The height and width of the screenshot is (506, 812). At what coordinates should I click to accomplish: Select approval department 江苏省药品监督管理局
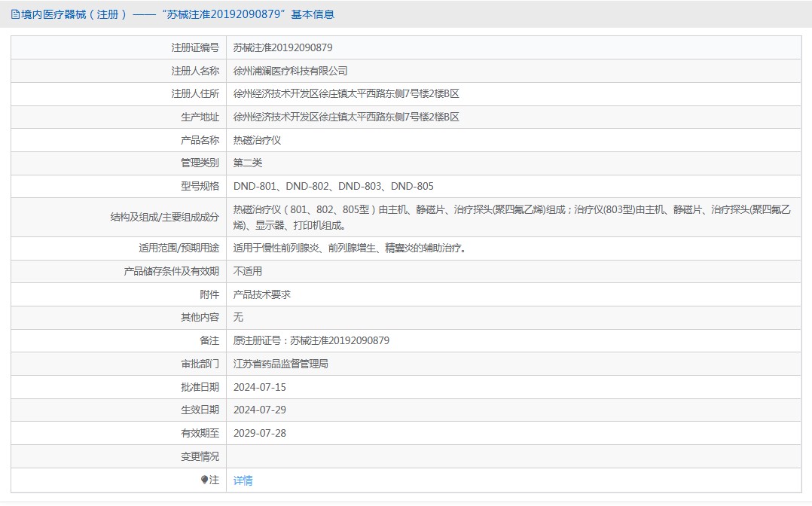[x=281, y=364]
